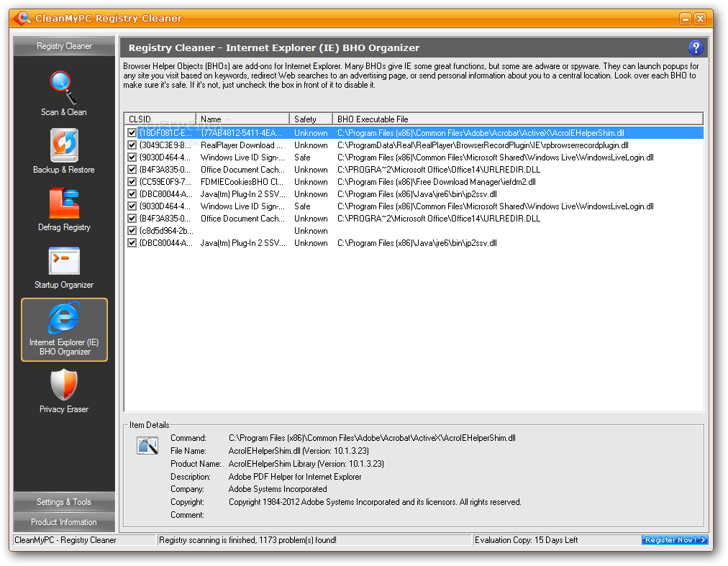Click the Item Details file icon

click(147, 446)
